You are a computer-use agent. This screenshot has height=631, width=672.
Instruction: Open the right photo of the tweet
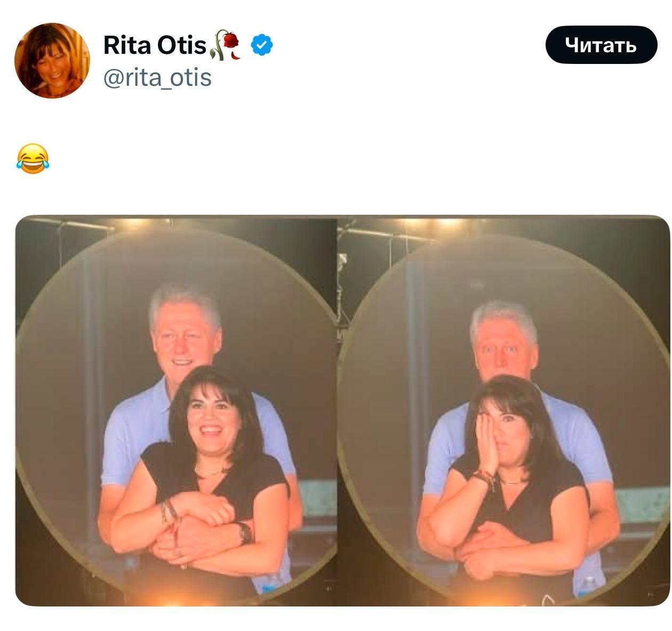504,410
